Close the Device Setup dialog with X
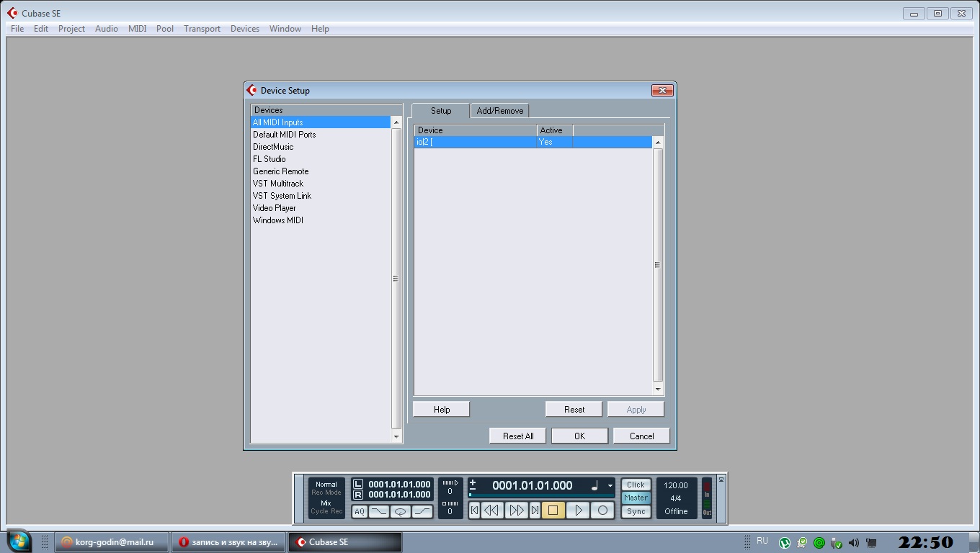This screenshot has width=980, height=553. click(x=662, y=90)
